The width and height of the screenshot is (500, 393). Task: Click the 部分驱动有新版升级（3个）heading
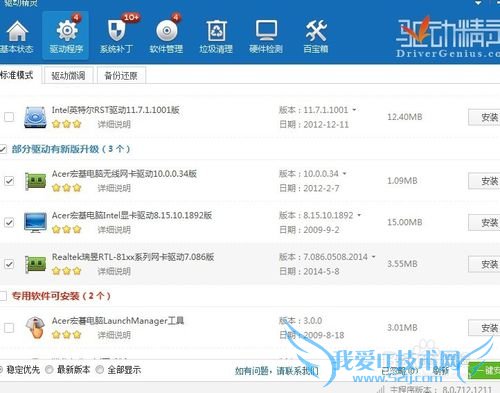click(x=71, y=149)
